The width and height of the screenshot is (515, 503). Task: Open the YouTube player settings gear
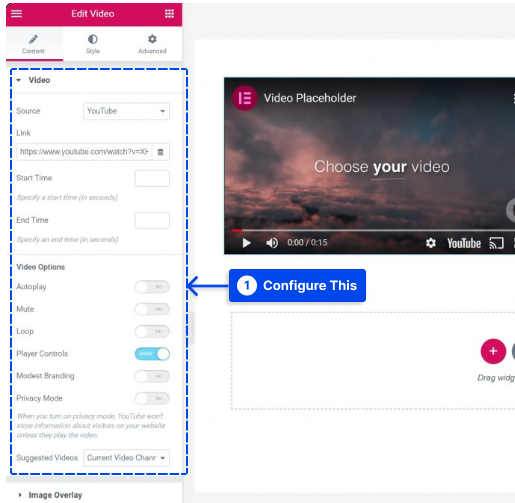[431, 243]
